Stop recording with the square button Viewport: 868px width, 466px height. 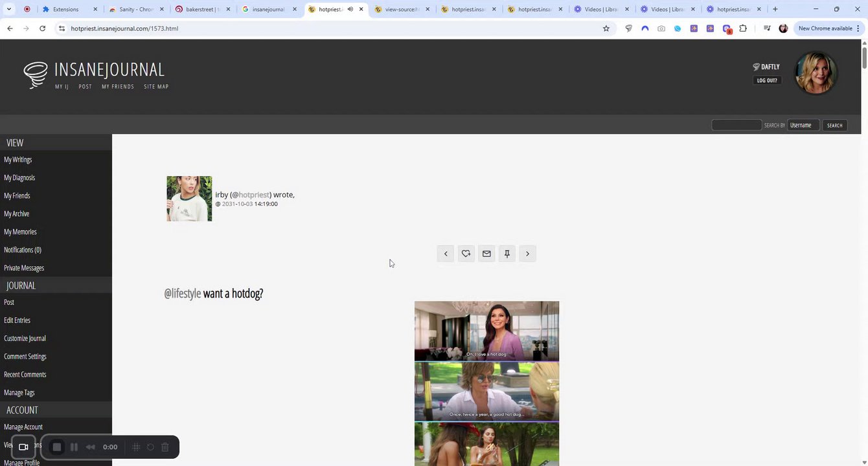[x=57, y=447]
